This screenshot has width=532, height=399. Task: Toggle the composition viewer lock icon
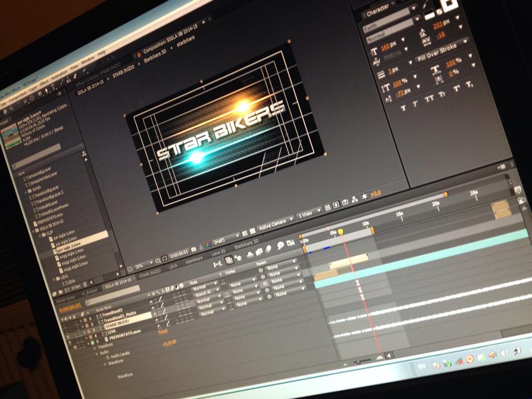pyautogui.click(x=139, y=54)
